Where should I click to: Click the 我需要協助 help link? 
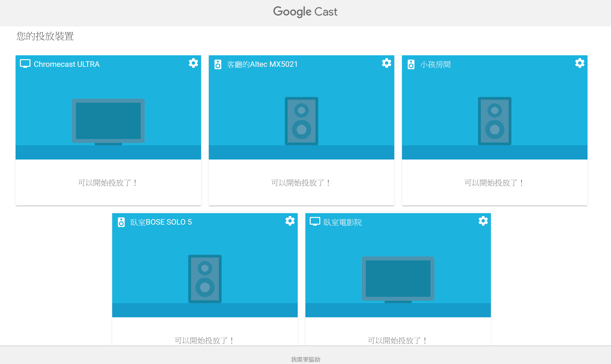(x=305, y=359)
